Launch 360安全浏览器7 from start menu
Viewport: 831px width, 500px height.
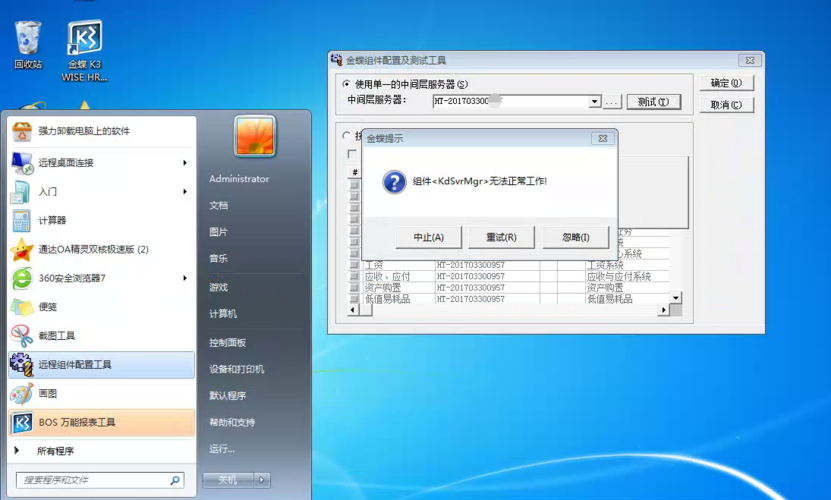[x=102, y=278]
